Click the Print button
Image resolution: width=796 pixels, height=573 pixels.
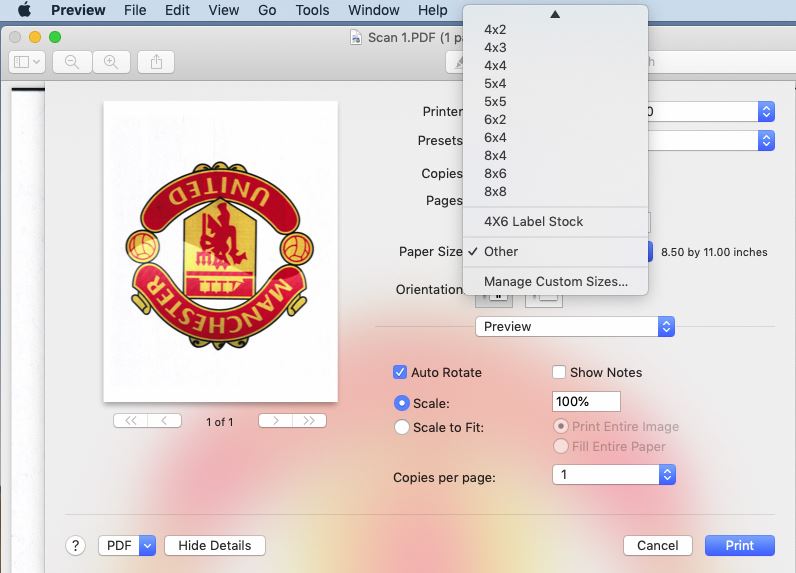(x=740, y=546)
